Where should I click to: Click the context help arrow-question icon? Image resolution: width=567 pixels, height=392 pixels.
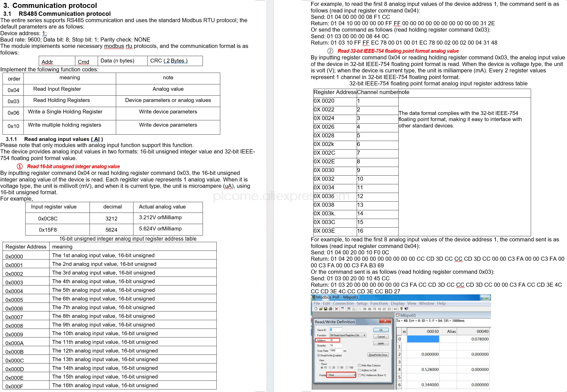[x=406, y=309]
